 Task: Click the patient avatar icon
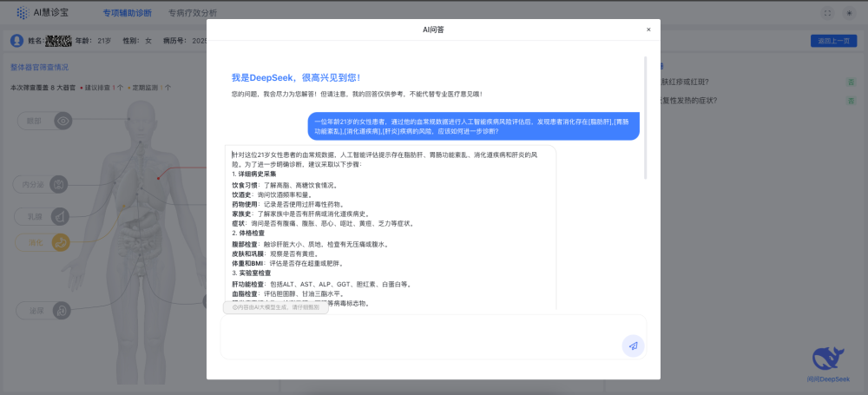tap(17, 41)
